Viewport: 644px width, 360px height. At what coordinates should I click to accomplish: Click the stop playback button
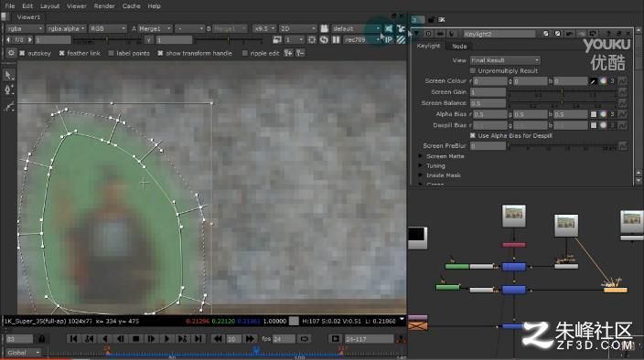[x=136, y=339]
